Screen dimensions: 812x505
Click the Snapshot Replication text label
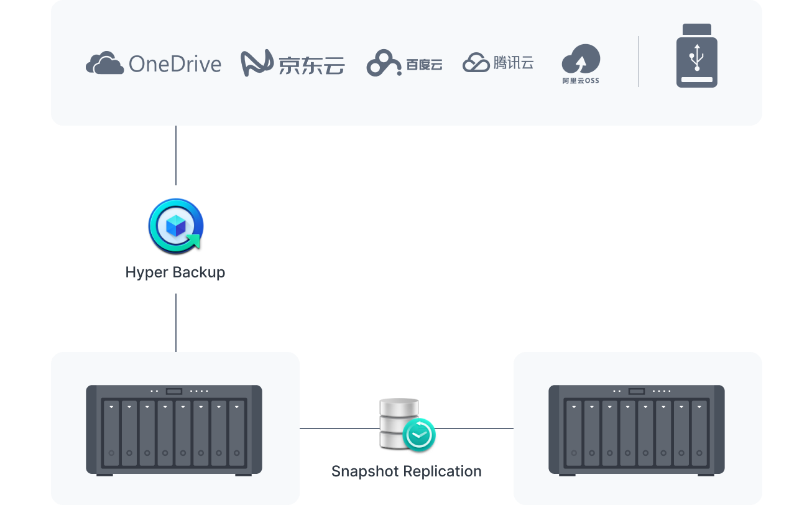(407, 471)
